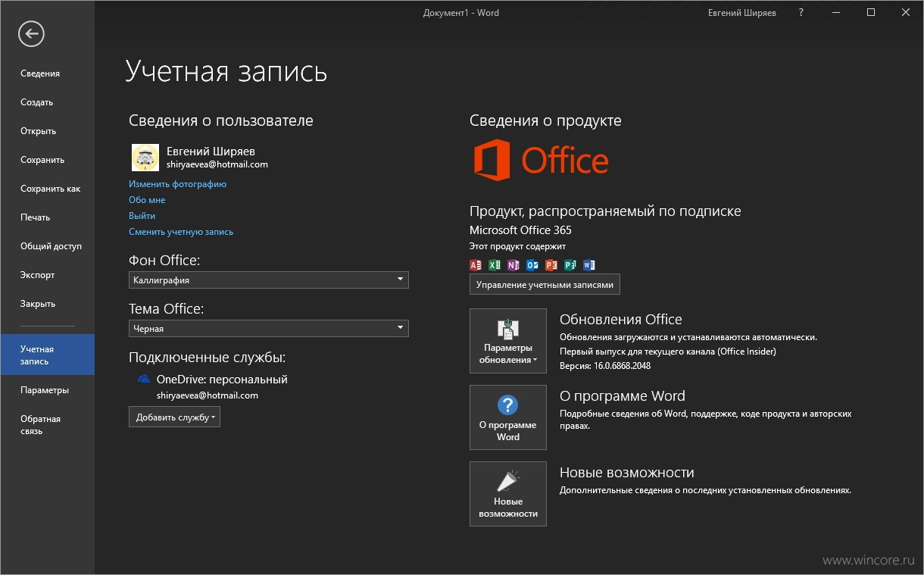Click the Access app icon
Image resolution: width=924 pixels, height=575 pixels.
pos(476,265)
